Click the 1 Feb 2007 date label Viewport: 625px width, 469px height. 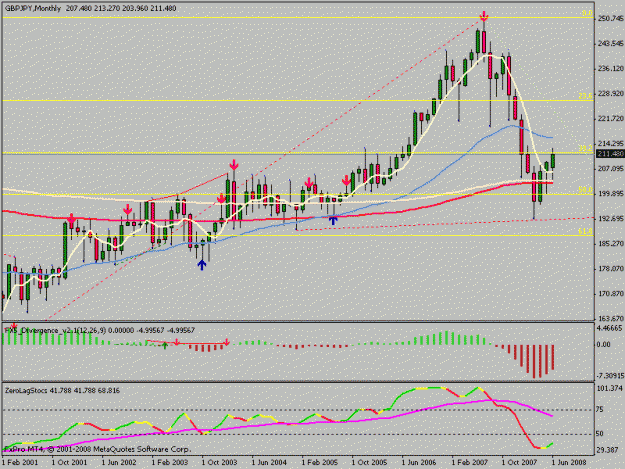469,462
